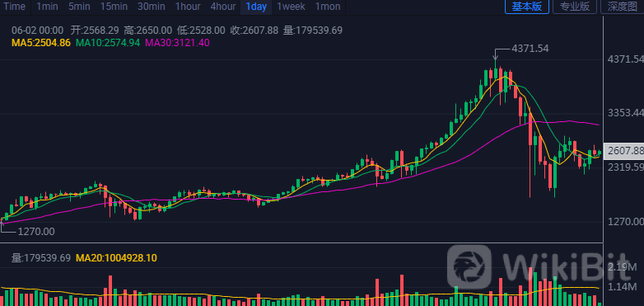644x306 pixels.
Task: Click the MA5 indicator label
Action: pos(41,43)
